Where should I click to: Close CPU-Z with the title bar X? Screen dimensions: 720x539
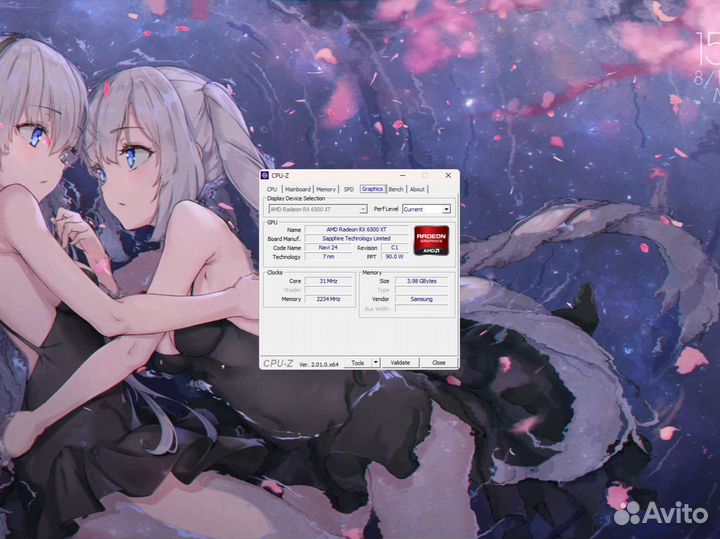click(x=448, y=175)
